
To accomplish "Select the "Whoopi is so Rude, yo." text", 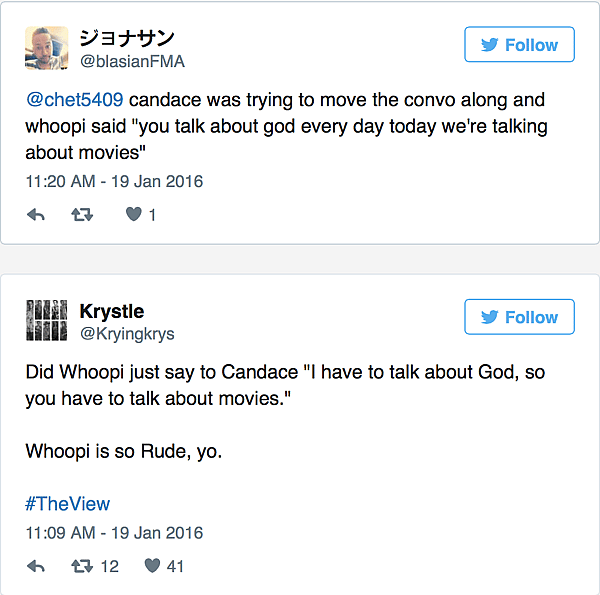I will [x=124, y=451].
